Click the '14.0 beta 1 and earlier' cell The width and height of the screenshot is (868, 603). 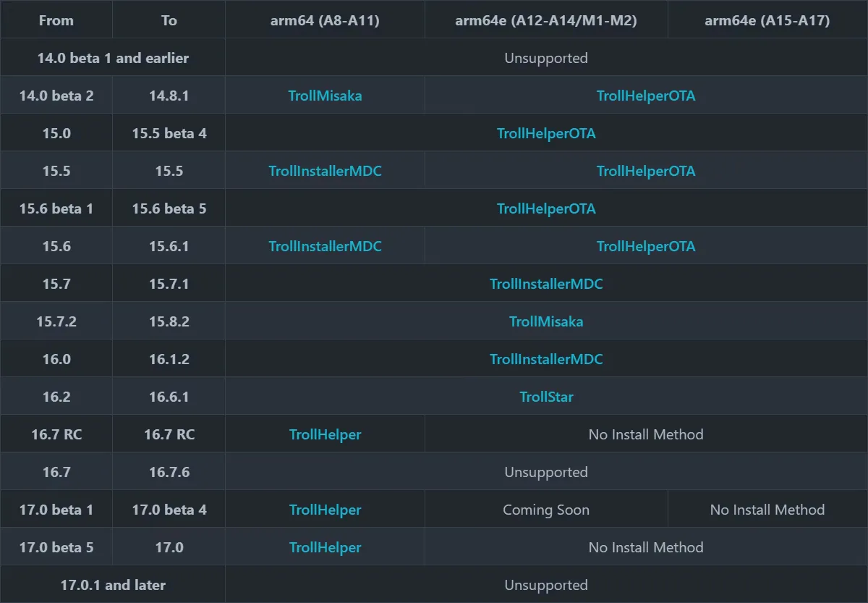tap(113, 58)
